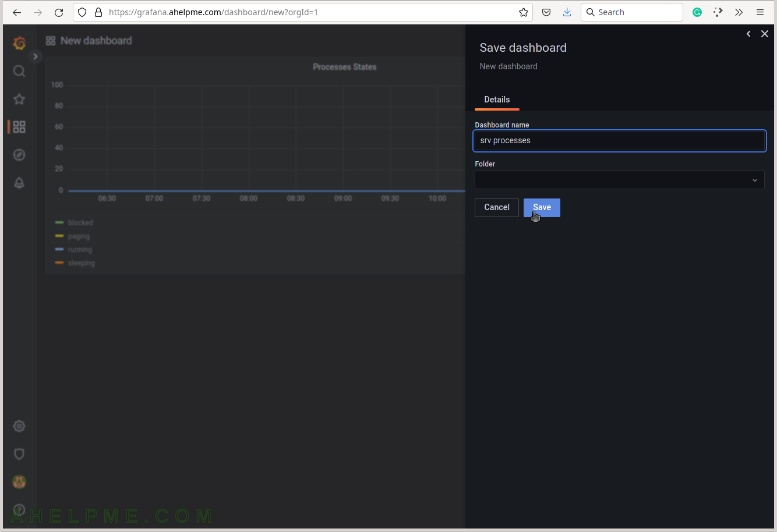The width and height of the screenshot is (777, 532).
Task: Open Alerting bell icon
Action: tap(19, 183)
